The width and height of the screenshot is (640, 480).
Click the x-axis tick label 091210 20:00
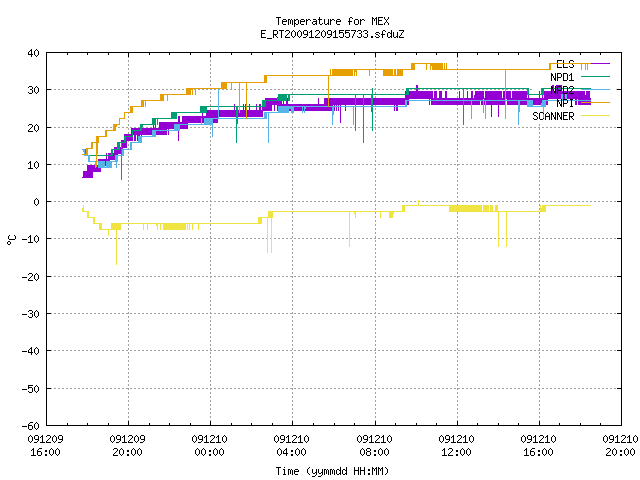620,446
